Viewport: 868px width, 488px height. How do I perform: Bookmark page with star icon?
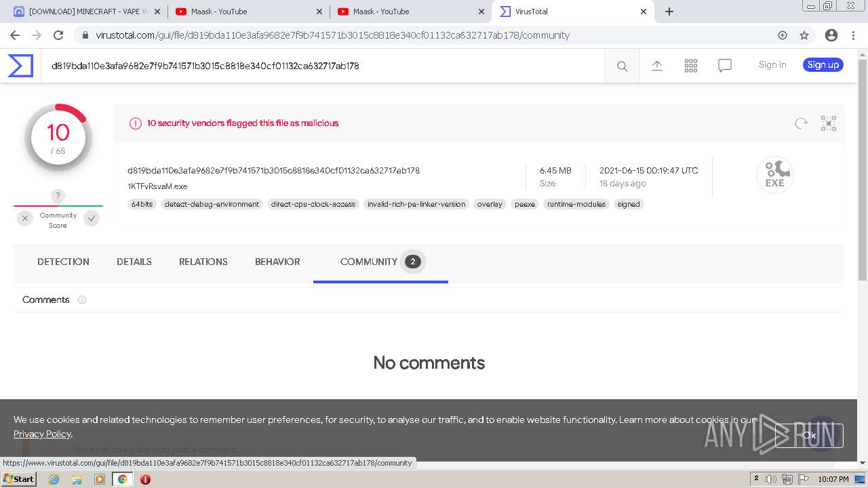804,35
